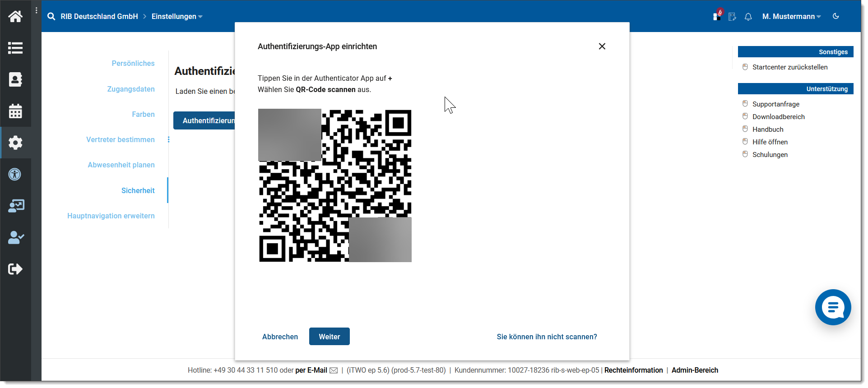Screen dimensions: 868x388
Task: Open the calendar icon in sidebar
Action: click(x=15, y=111)
